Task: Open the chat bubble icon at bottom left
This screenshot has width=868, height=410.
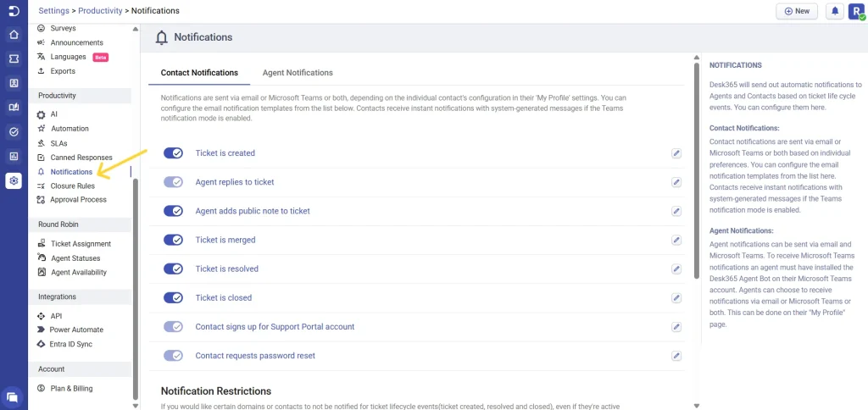Action: tap(12, 396)
